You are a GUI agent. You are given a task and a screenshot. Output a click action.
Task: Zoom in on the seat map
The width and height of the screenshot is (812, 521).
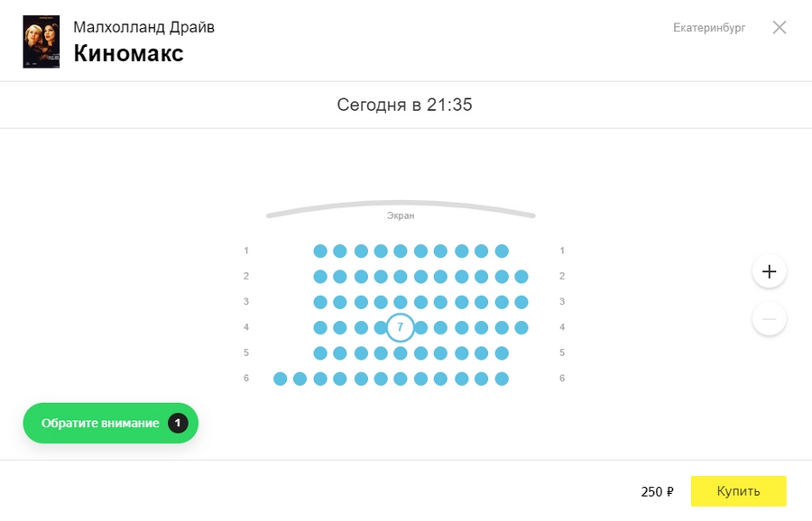point(769,271)
